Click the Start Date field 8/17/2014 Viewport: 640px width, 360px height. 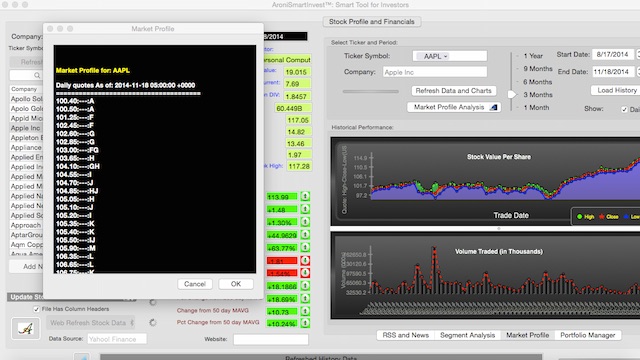pos(613,54)
